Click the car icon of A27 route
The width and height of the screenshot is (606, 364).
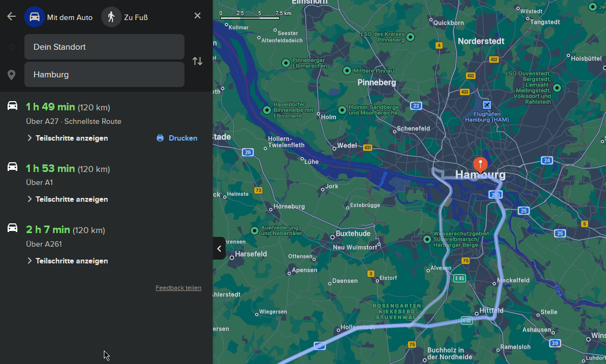(x=12, y=105)
